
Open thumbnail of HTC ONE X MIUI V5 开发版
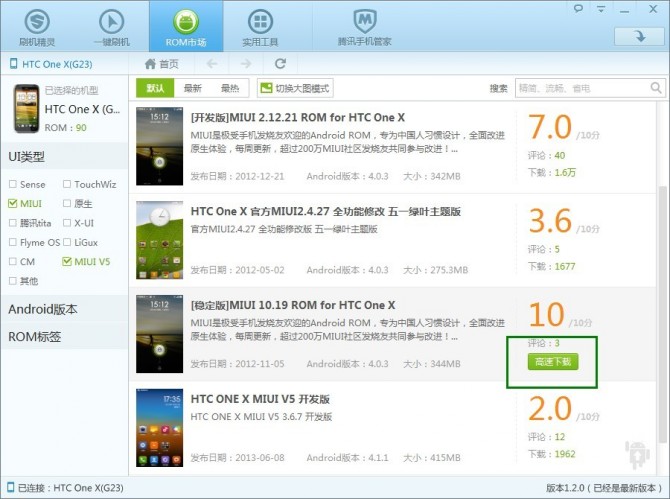click(159, 428)
